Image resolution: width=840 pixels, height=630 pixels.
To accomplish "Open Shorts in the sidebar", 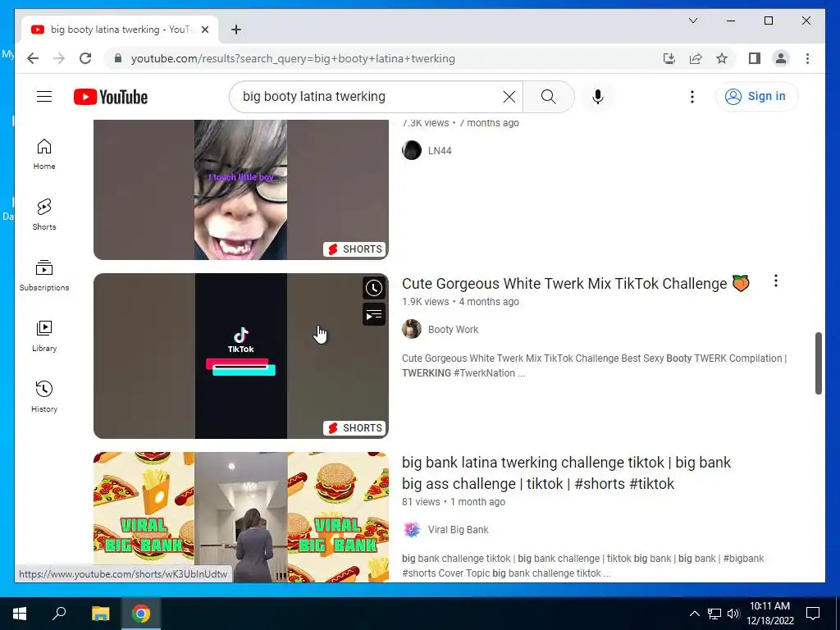I will pos(44,215).
